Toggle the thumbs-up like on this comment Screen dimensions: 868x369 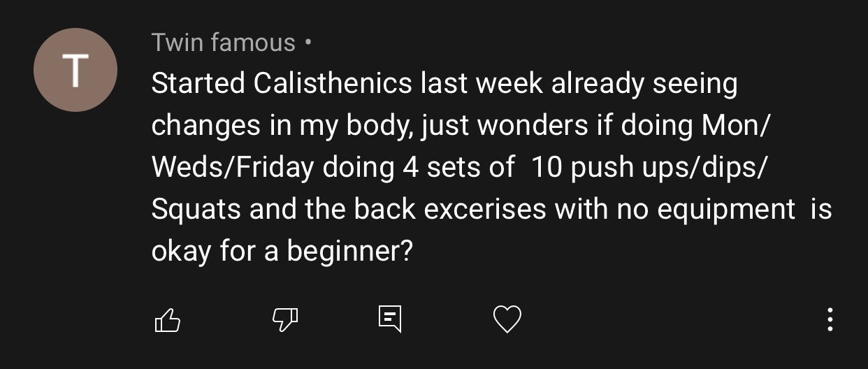pyautogui.click(x=166, y=320)
